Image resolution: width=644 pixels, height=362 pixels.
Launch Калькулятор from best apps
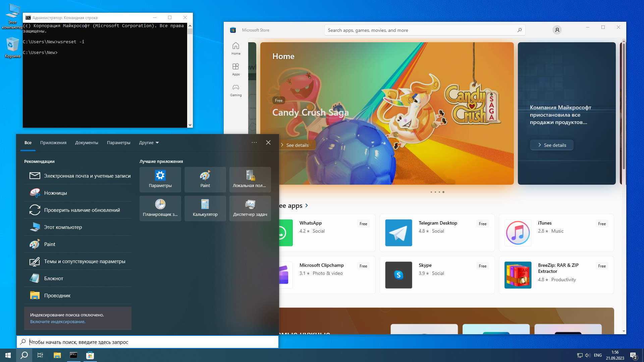pyautogui.click(x=205, y=208)
